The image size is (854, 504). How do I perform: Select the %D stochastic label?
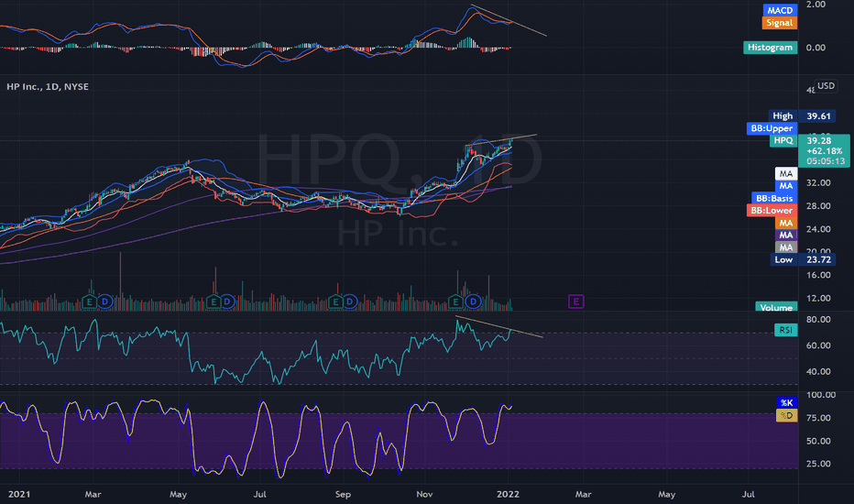786,416
